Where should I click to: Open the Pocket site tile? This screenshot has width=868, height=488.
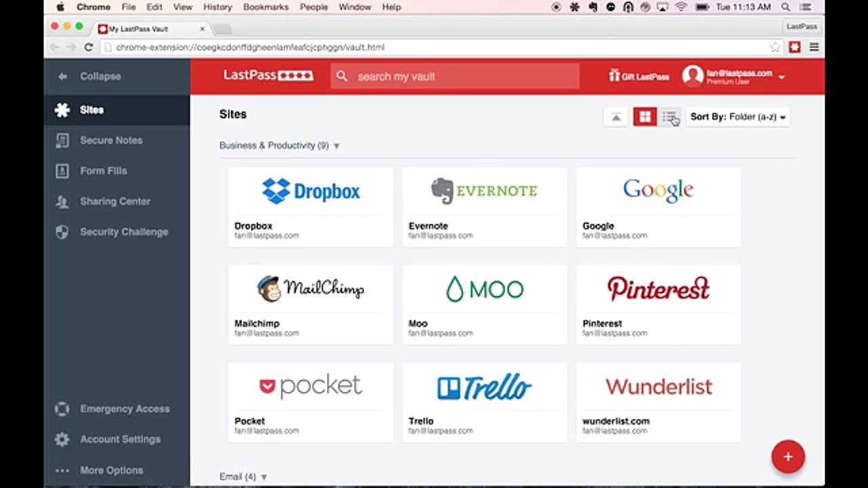(311, 403)
